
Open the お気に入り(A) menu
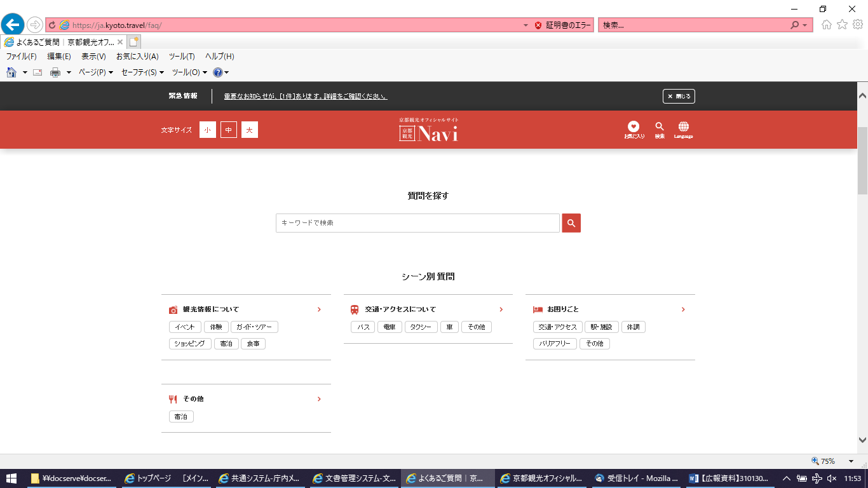[x=137, y=57]
